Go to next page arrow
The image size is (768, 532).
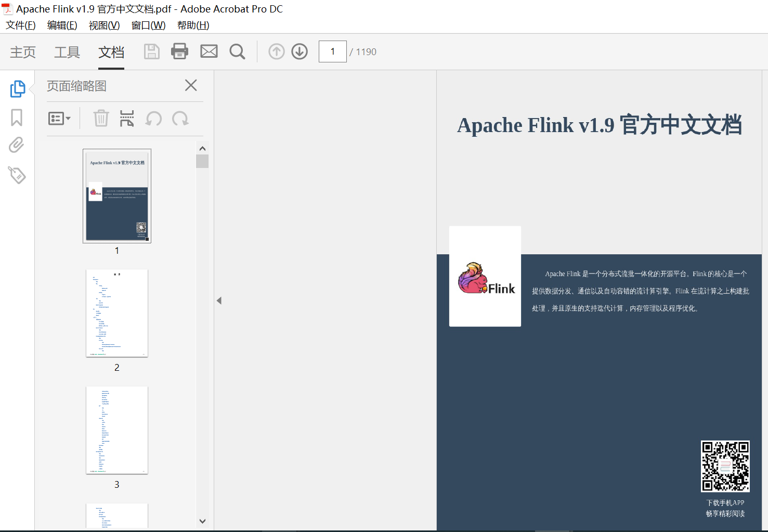pos(300,51)
